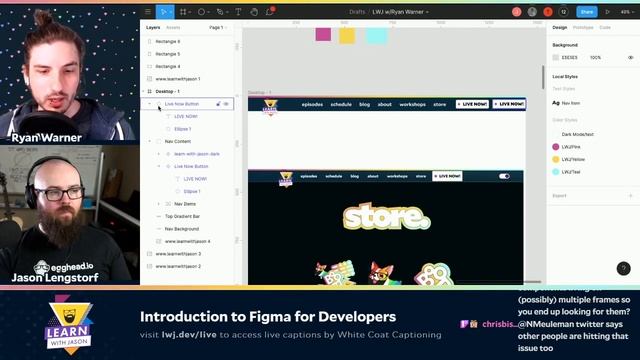Image resolution: width=640 pixels, height=360 pixels.
Task: Click text icon beside first LIVE NOW! layer
Action: 168,116
